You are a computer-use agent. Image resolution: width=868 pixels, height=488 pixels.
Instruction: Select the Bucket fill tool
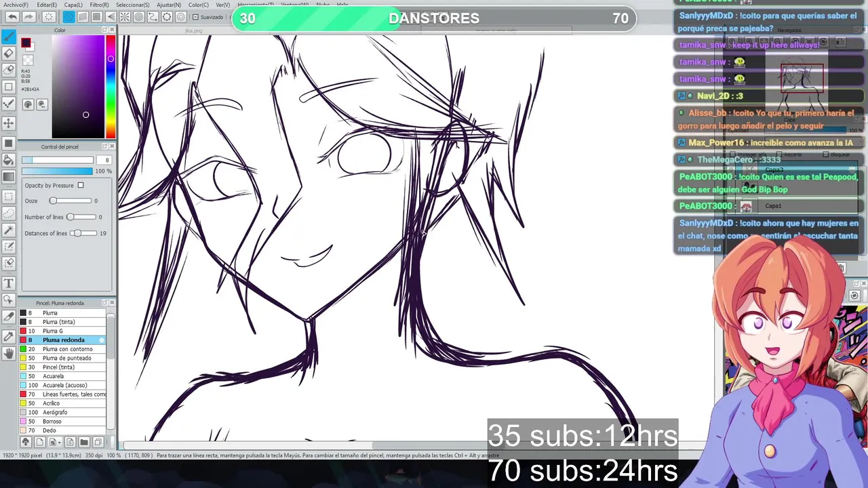point(9,160)
